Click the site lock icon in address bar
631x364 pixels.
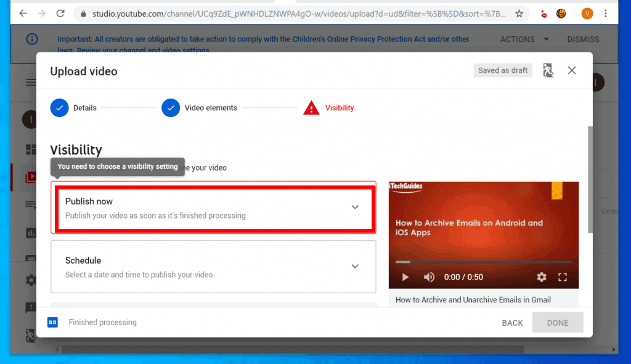tap(83, 14)
